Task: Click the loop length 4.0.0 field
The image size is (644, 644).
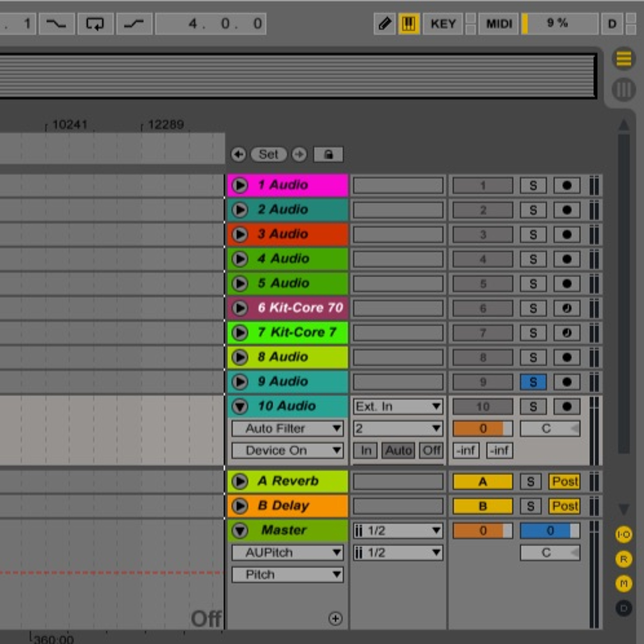Action: tap(211, 24)
